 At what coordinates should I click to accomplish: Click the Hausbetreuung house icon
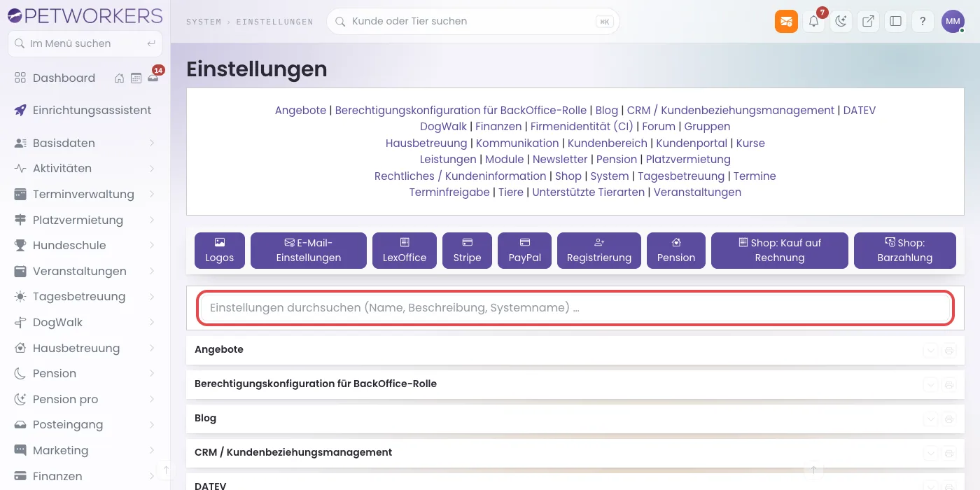20,348
